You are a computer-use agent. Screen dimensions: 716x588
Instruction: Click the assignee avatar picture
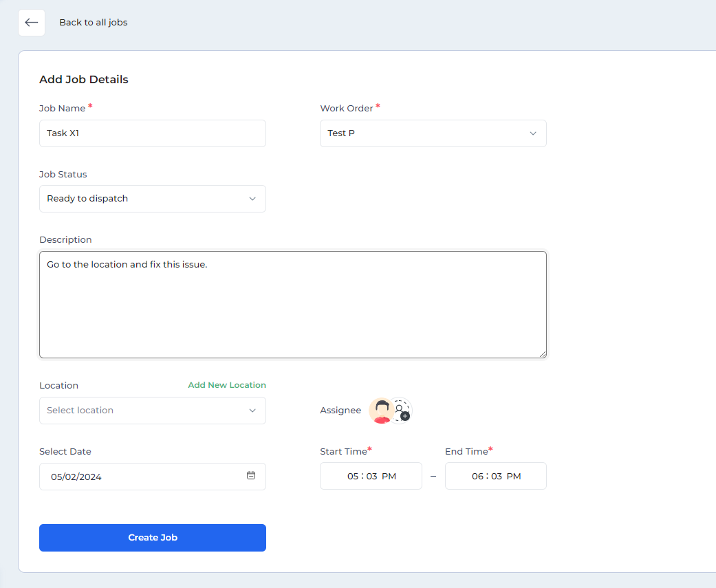(382, 410)
